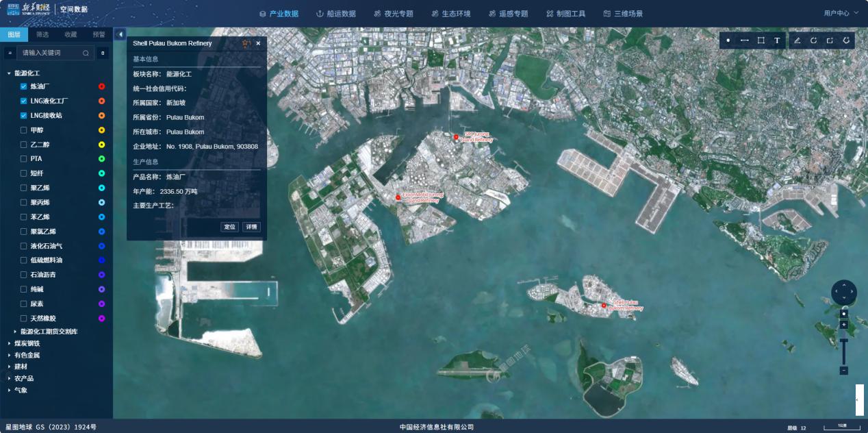Select the line measurement tool
Image resolution: width=868 pixels, height=433 pixels.
pos(744,40)
